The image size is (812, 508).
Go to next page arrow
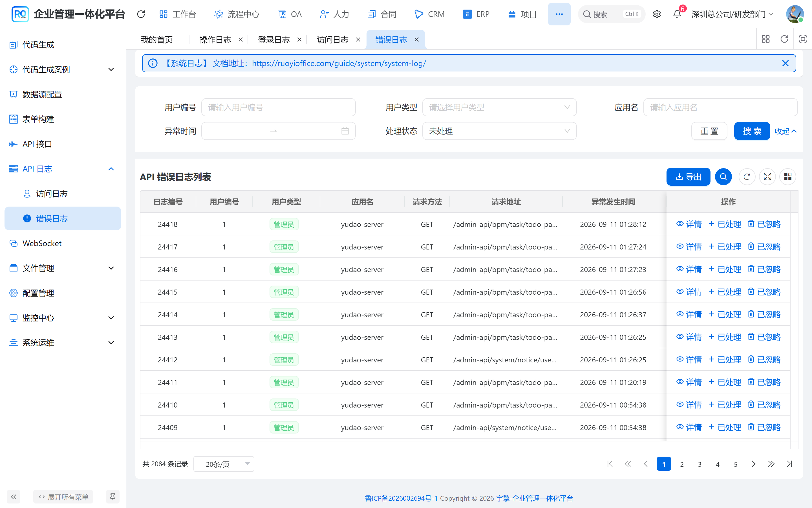pyautogui.click(x=753, y=464)
